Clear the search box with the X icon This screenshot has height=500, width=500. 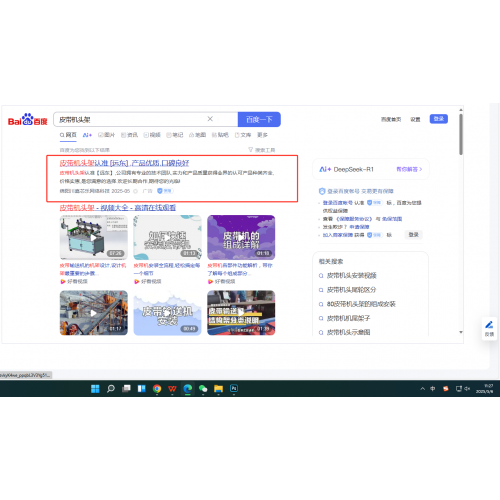pyautogui.click(x=210, y=119)
